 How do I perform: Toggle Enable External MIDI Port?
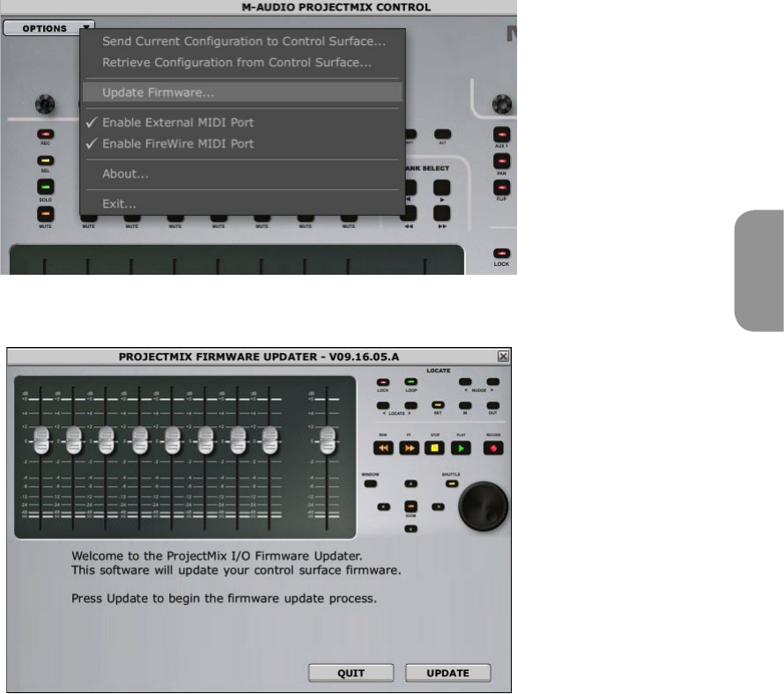click(178, 122)
